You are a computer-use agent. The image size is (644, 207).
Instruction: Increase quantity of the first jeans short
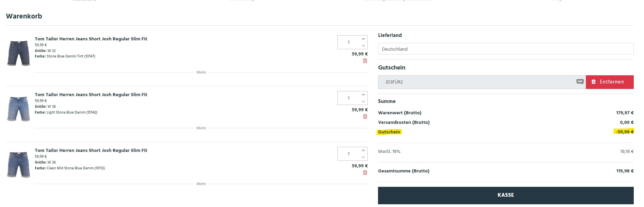363,39
